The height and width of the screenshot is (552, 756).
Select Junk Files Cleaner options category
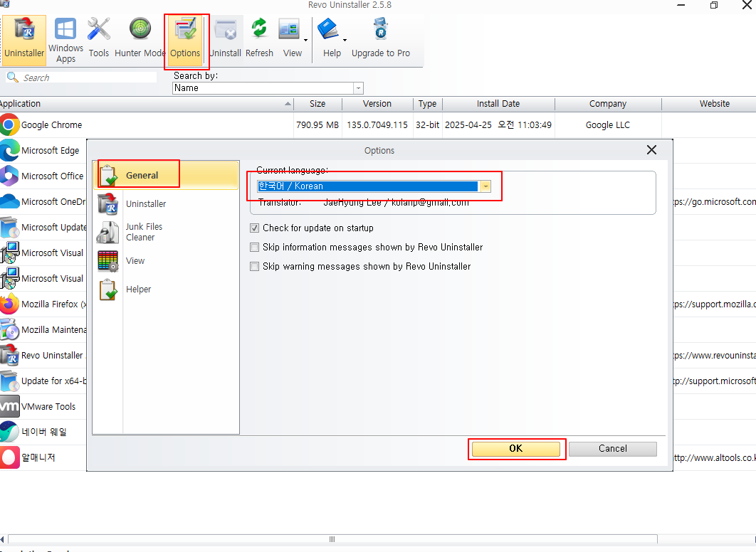click(166, 232)
